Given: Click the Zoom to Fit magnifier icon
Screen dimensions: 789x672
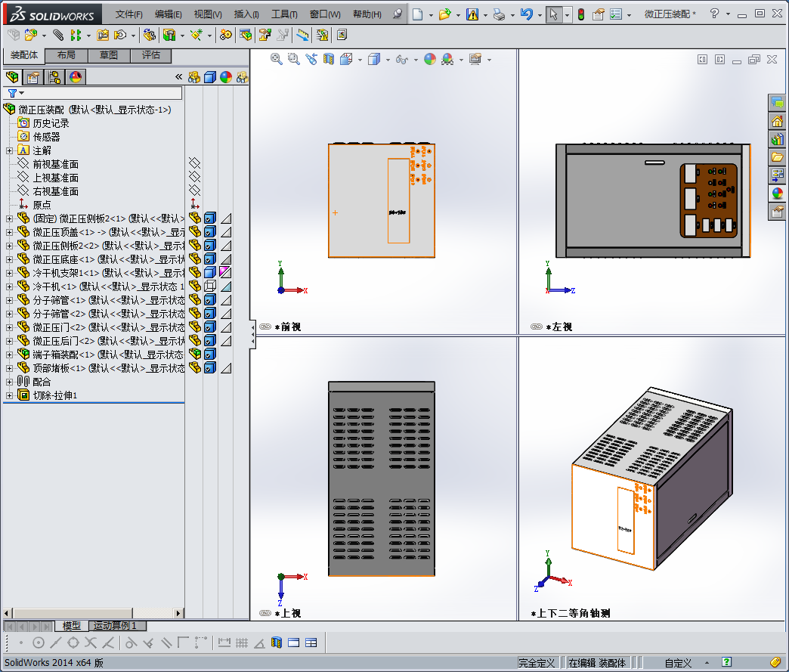Looking at the screenshot, I should (x=277, y=59).
